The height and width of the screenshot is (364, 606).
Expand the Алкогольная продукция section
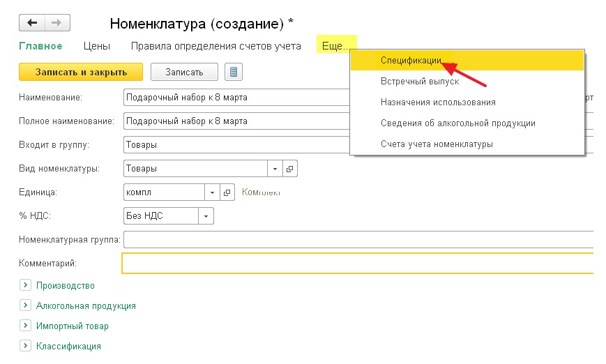[x=25, y=305]
